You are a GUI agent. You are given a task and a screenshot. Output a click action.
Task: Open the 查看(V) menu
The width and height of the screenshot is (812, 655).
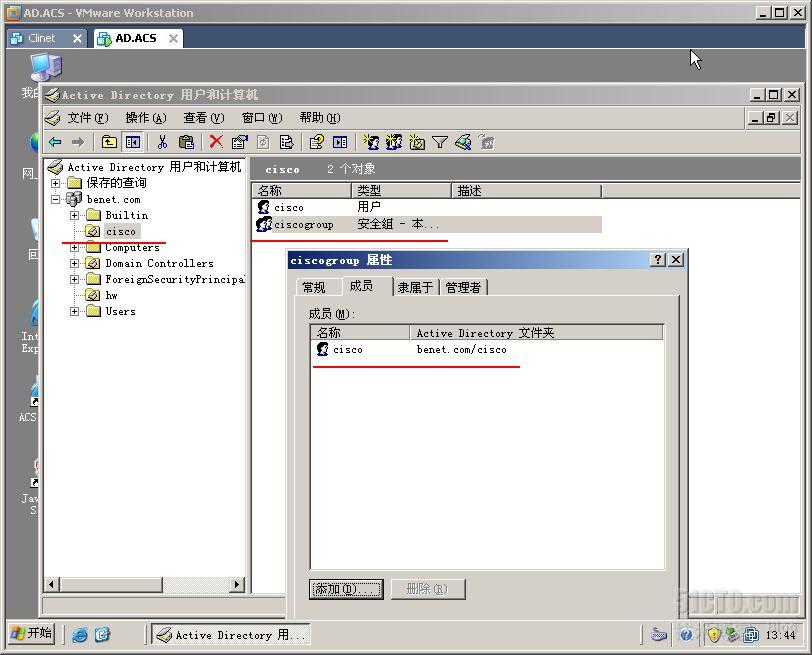click(204, 118)
